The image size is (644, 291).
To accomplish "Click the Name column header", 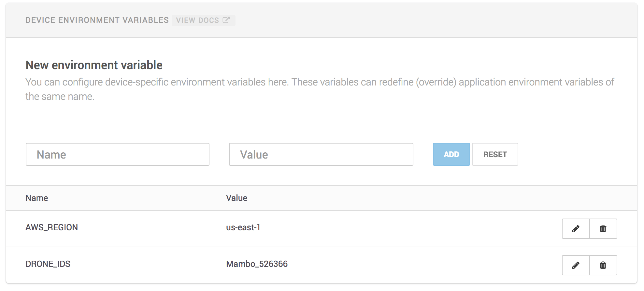I will [37, 198].
